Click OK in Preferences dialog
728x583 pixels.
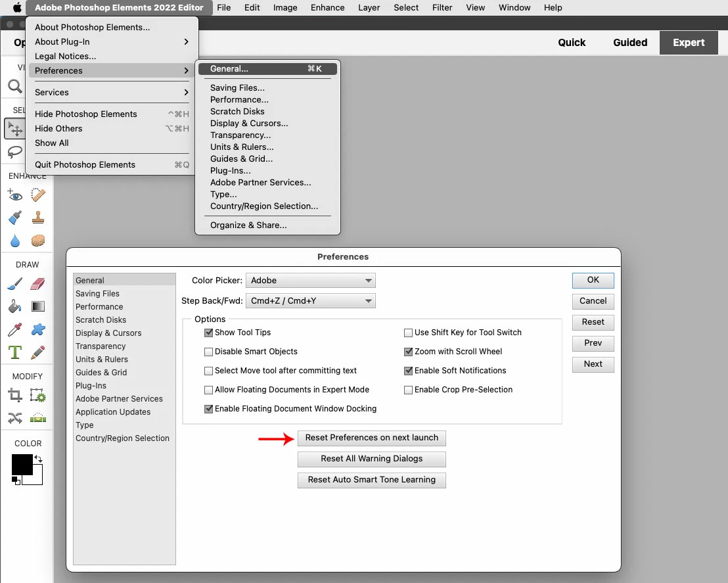[593, 280]
